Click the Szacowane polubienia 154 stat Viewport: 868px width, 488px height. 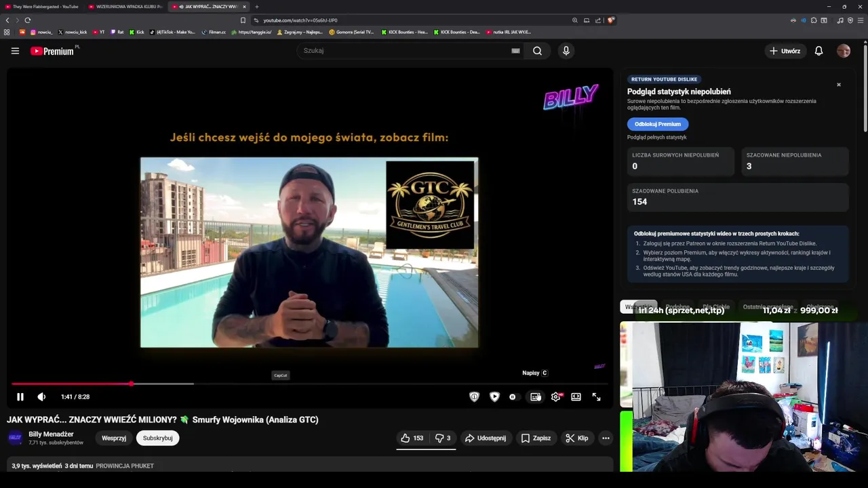click(x=738, y=197)
